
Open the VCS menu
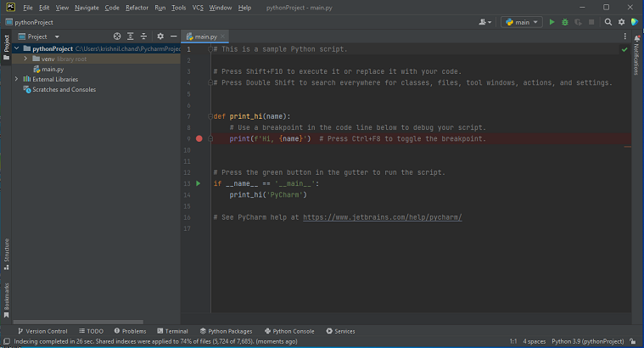coord(198,8)
